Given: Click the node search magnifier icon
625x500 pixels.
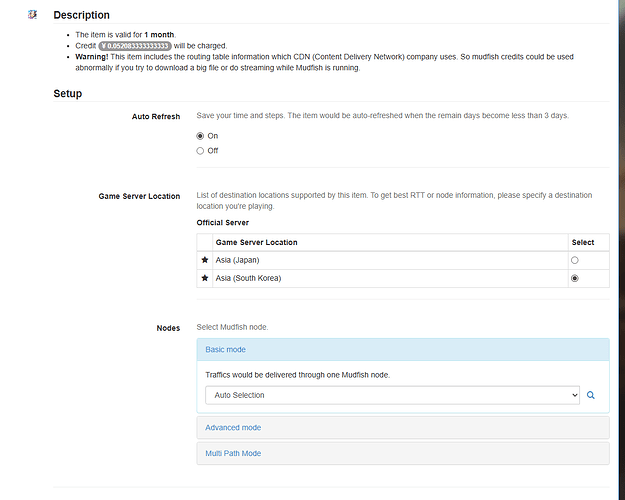Looking at the screenshot, I should pos(591,395).
